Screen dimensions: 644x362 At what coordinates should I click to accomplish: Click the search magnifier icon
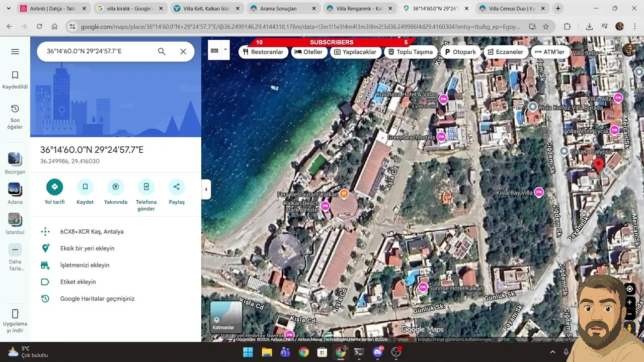tap(162, 51)
